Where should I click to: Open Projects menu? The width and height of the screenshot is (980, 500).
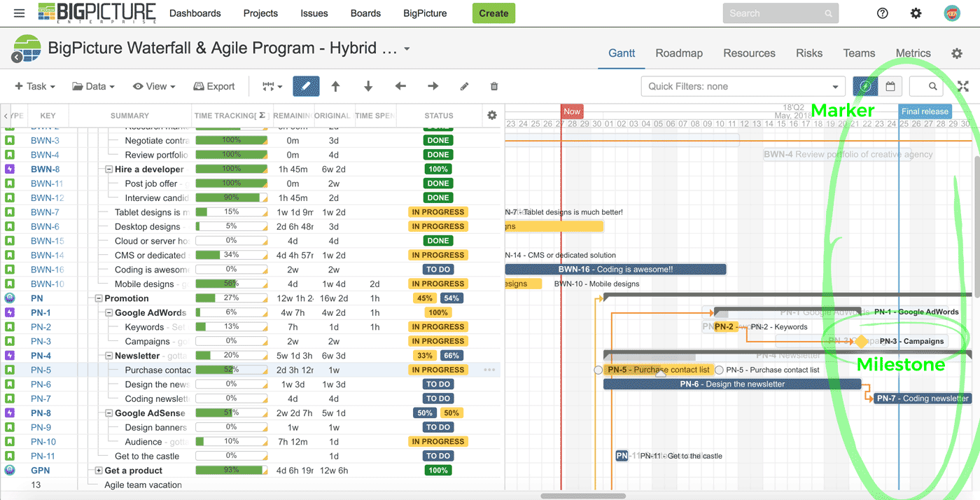pos(260,13)
